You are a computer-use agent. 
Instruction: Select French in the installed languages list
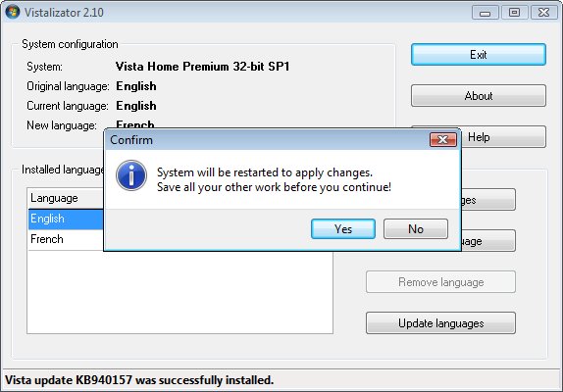(x=66, y=239)
